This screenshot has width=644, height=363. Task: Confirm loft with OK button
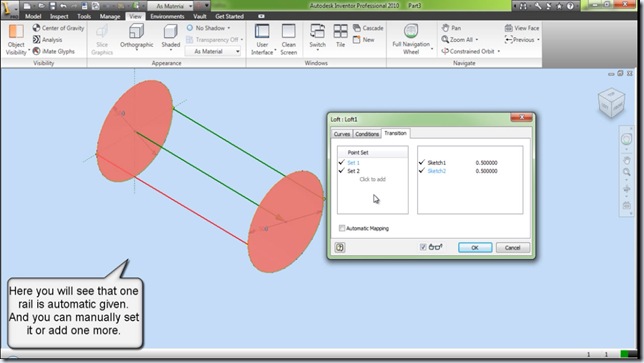(x=475, y=248)
